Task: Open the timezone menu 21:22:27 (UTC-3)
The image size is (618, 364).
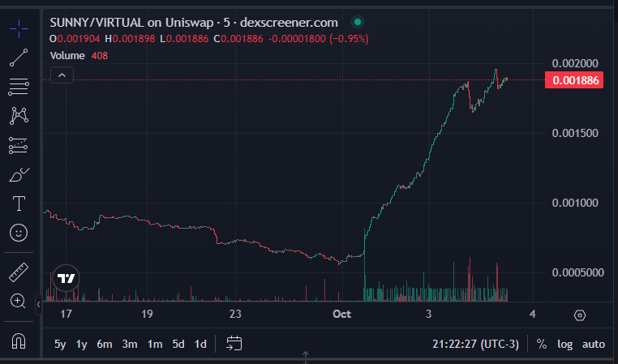Action: coord(475,344)
